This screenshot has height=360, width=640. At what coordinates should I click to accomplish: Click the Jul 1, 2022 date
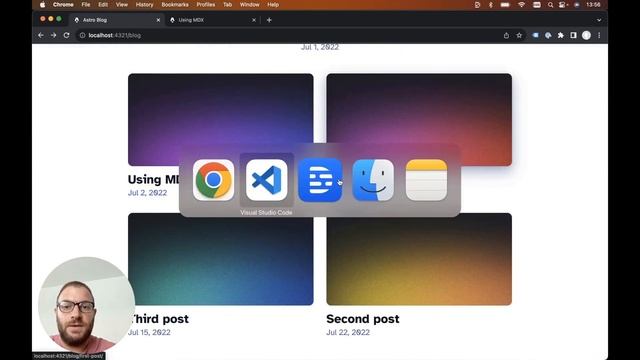(x=320, y=47)
